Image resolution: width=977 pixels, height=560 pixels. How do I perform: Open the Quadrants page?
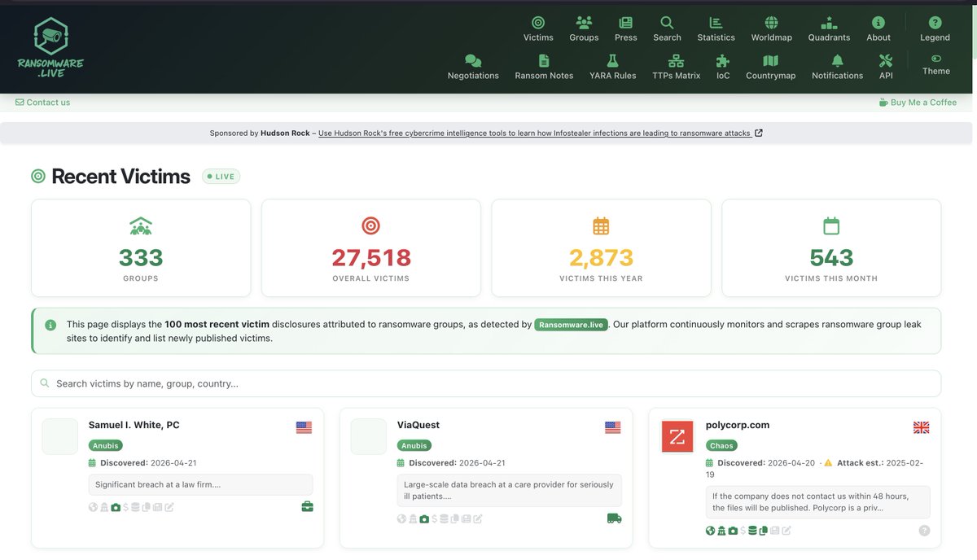(x=829, y=28)
